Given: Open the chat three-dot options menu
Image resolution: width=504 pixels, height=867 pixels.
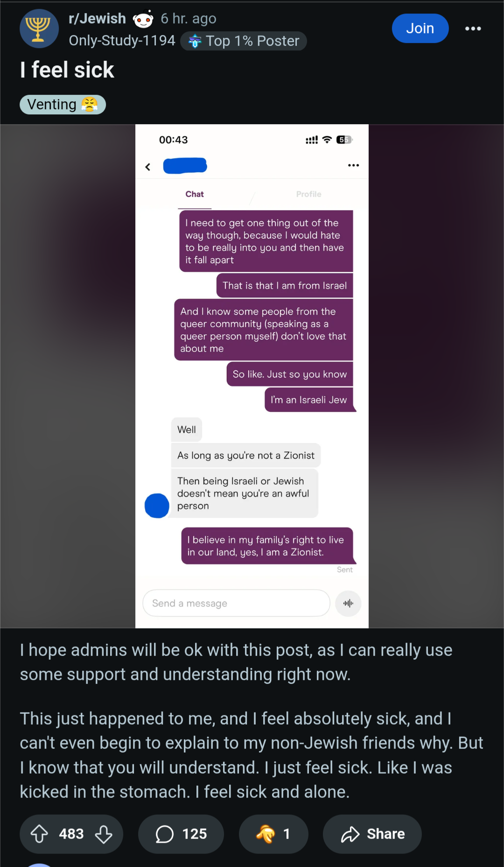Looking at the screenshot, I should click(353, 165).
